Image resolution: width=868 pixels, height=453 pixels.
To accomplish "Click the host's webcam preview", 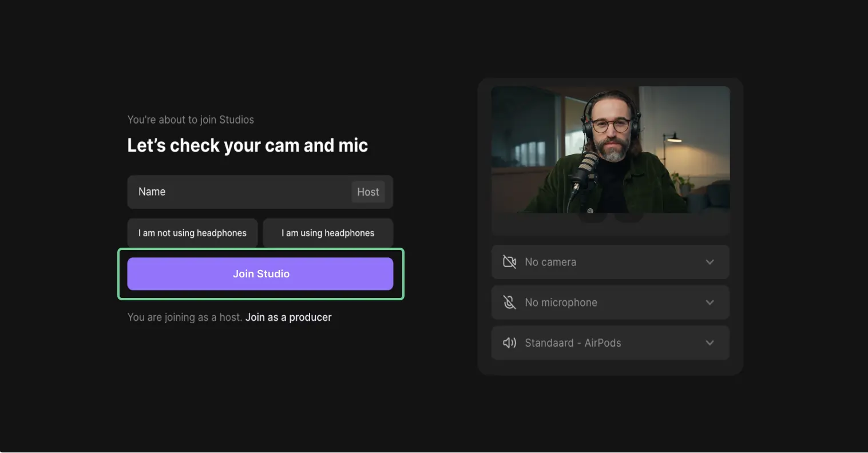I will [x=610, y=149].
